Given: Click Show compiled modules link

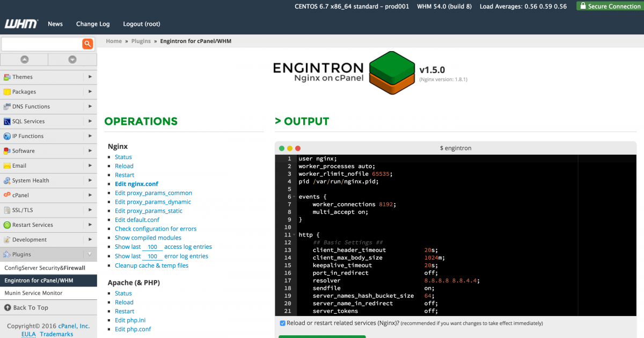Looking at the screenshot, I should click(x=148, y=238).
